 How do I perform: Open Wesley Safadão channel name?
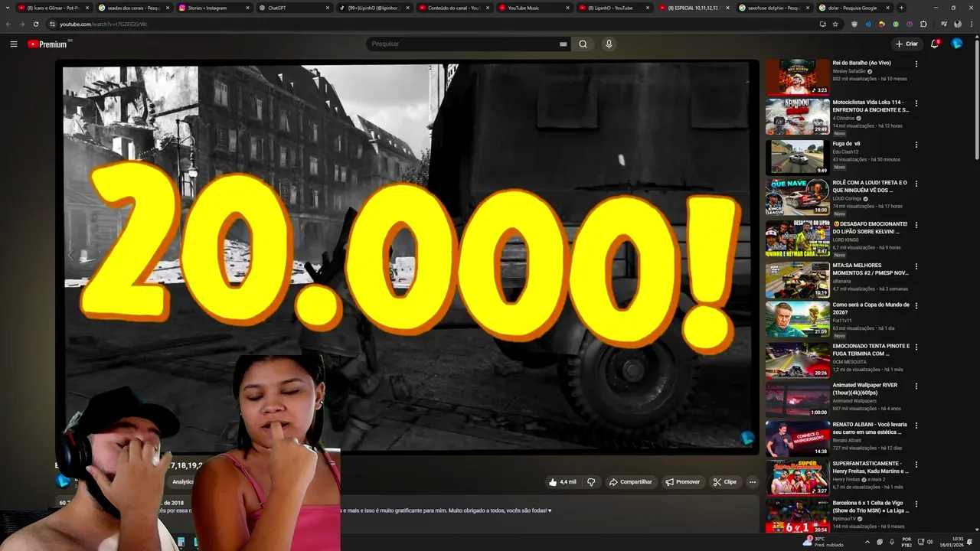click(x=849, y=71)
